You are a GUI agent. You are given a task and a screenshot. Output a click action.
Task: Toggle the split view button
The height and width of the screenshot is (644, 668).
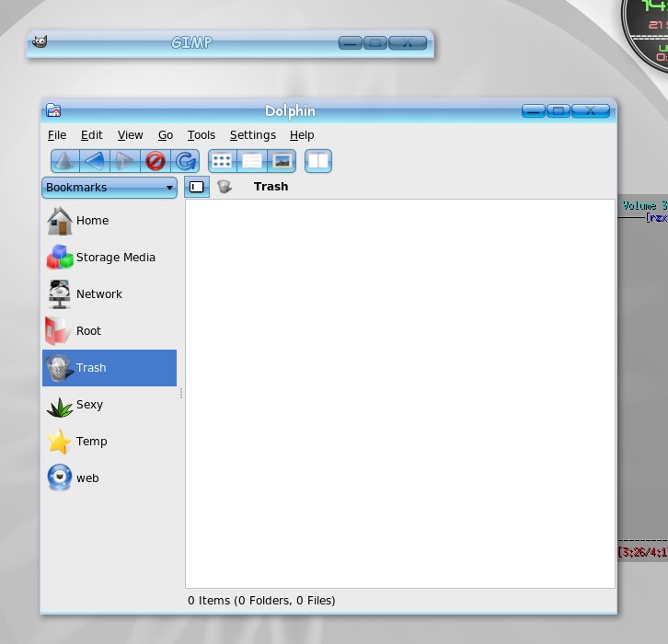318,161
